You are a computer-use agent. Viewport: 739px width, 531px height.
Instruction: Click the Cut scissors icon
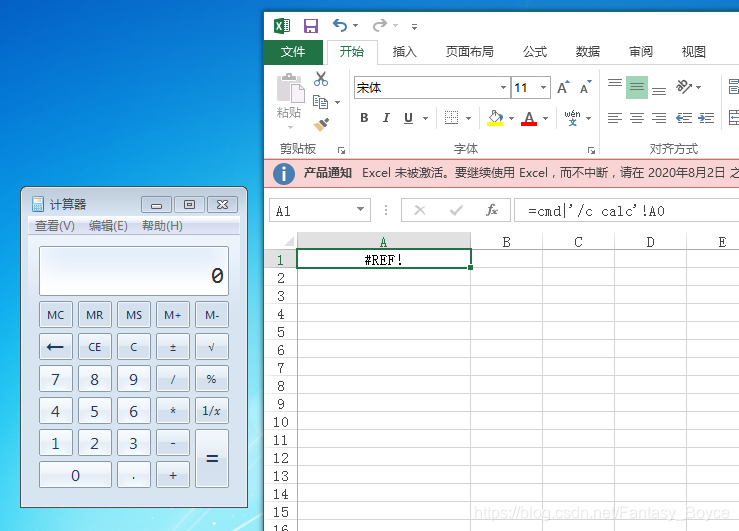(321, 79)
